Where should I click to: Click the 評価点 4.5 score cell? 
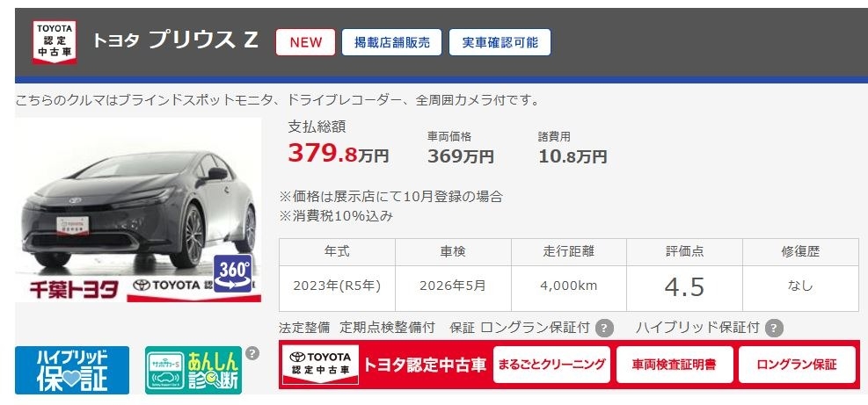[x=685, y=287]
